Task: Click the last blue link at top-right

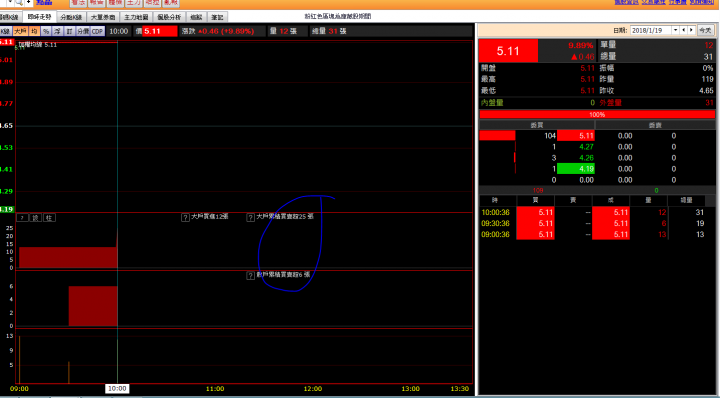Action: [x=701, y=2]
